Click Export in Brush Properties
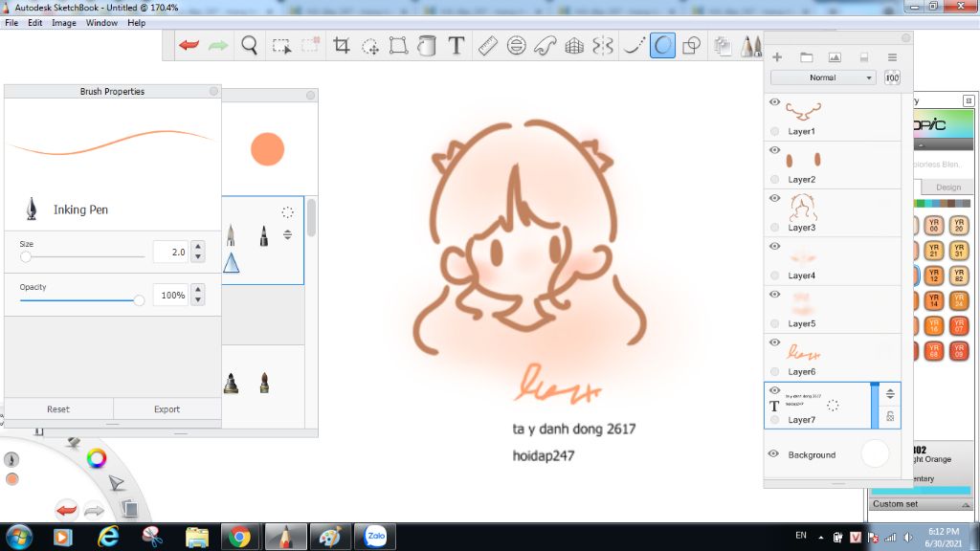The width and height of the screenshot is (980, 551). 167,409
